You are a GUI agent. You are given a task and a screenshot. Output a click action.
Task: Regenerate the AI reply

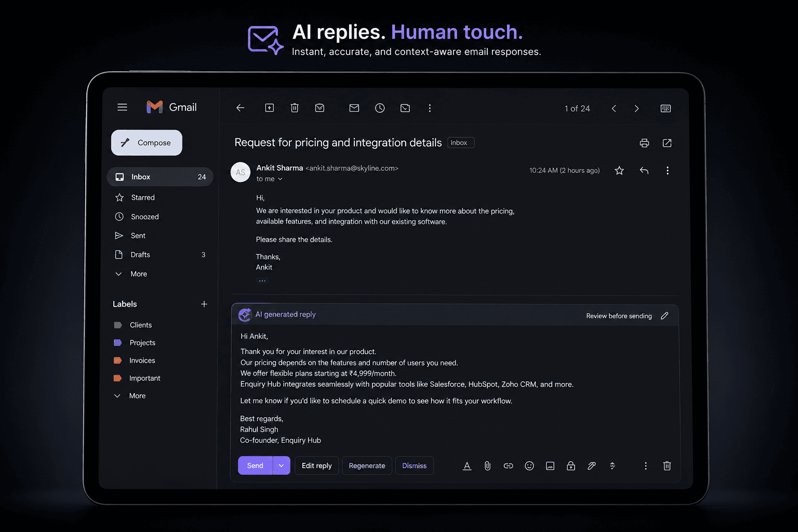pos(367,465)
